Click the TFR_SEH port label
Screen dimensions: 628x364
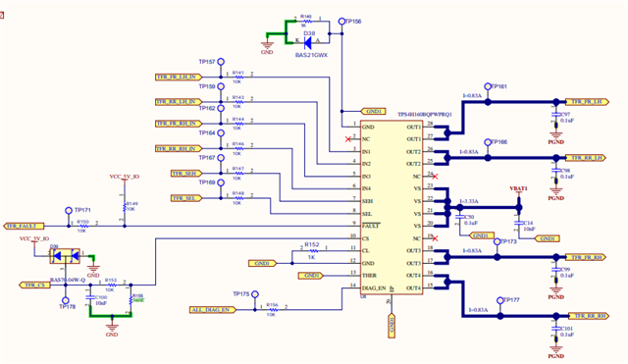click(186, 174)
